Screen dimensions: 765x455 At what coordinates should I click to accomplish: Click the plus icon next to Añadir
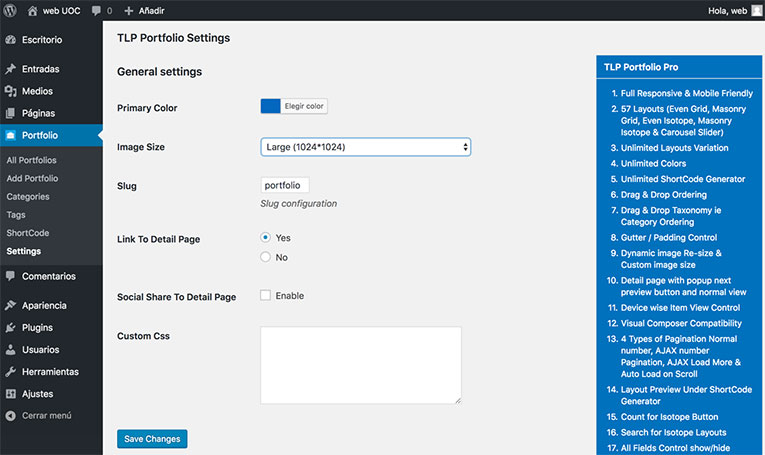(x=128, y=11)
